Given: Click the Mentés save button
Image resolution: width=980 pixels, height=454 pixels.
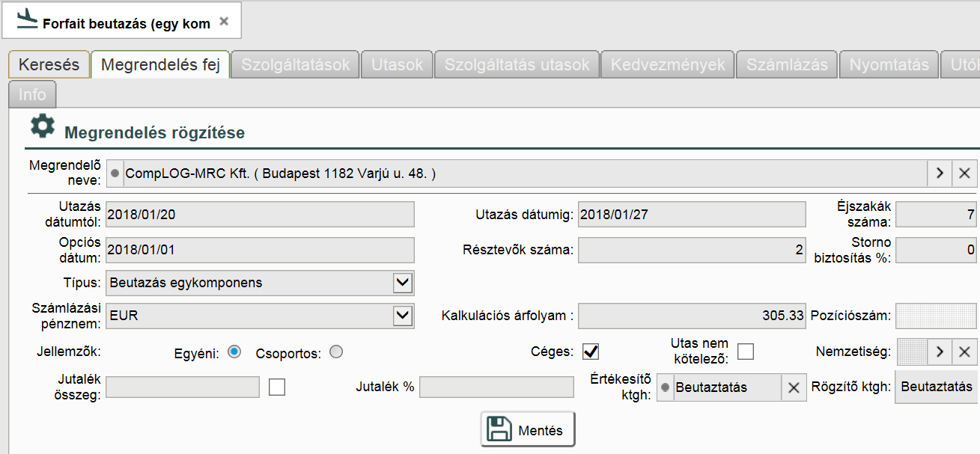Looking at the screenshot, I should (527, 429).
